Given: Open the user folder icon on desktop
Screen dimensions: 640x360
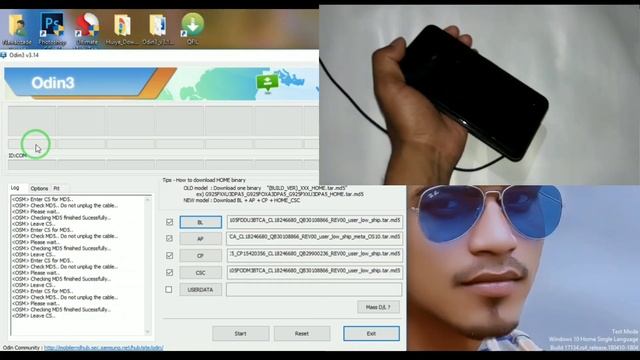Looking at the screenshot, I should (x=17, y=29).
